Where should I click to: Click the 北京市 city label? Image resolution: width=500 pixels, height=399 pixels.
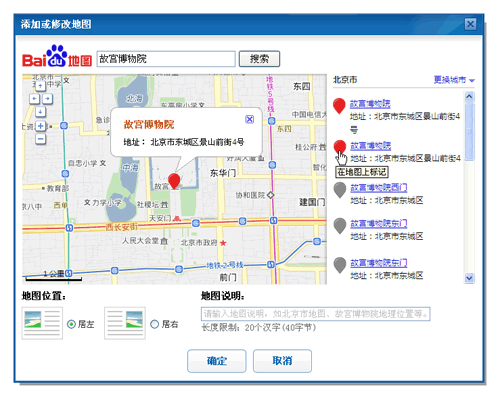point(345,80)
